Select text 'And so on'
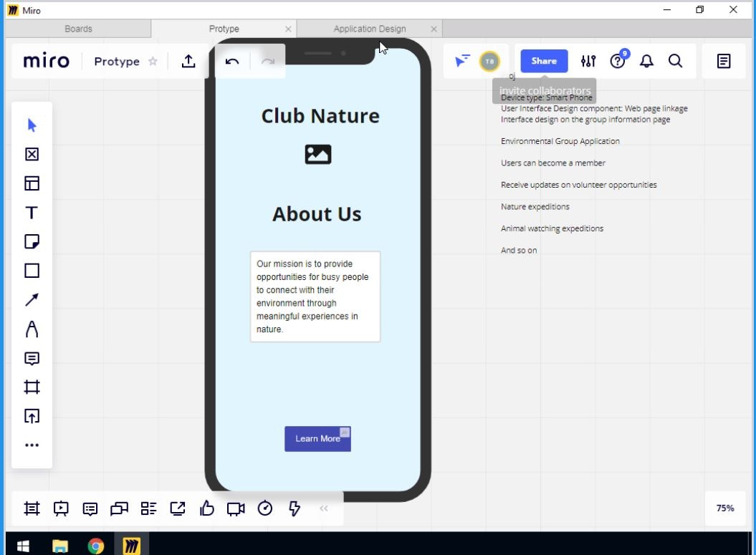Screen dimensions: 756x555 click(x=519, y=251)
